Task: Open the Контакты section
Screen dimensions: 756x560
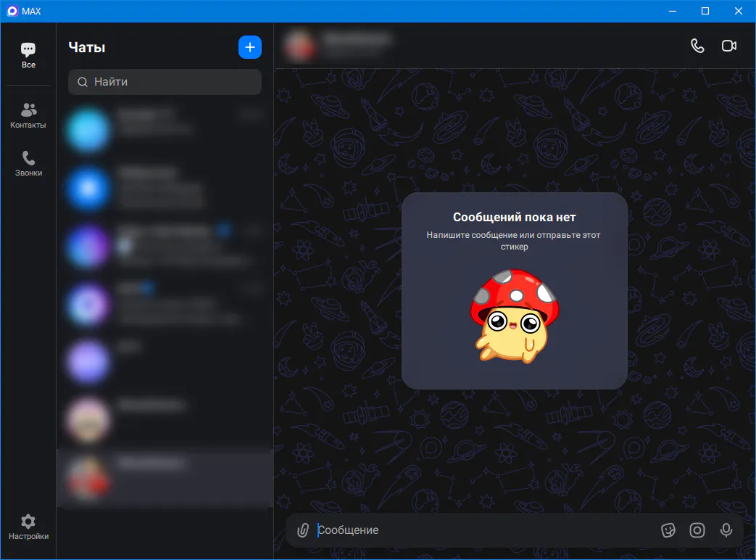Action: 28,116
